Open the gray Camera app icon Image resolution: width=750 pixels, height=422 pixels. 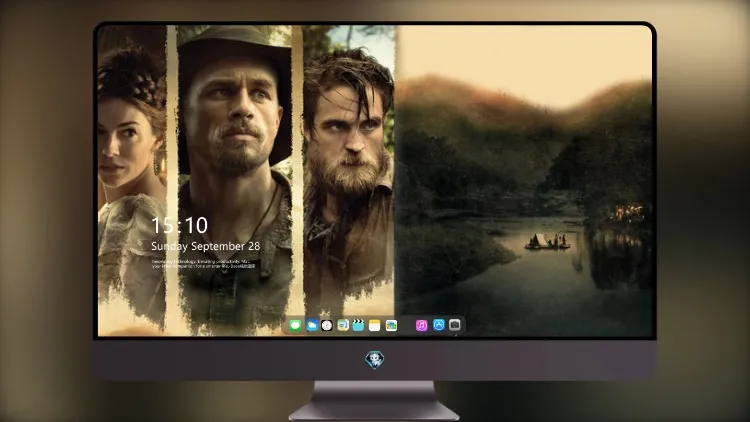455,325
